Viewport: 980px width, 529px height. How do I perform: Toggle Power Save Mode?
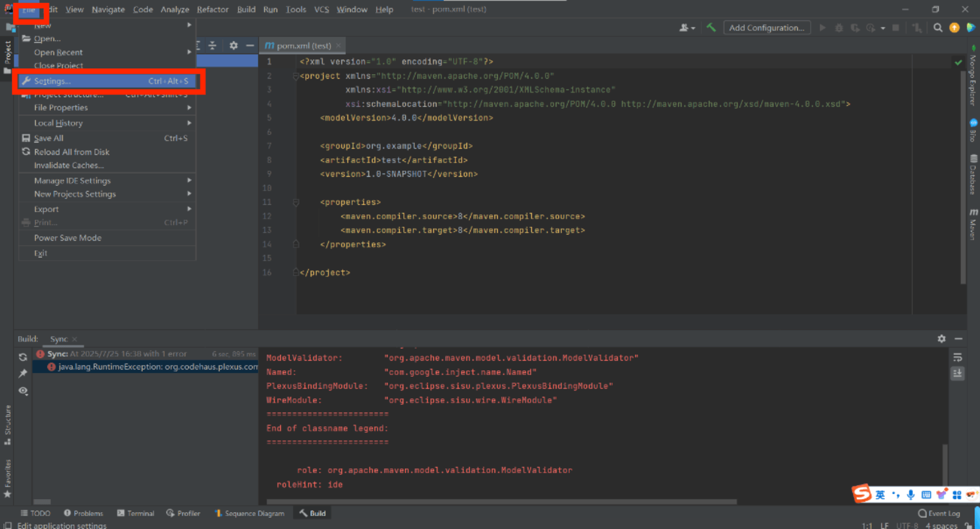(x=107, y=238)
